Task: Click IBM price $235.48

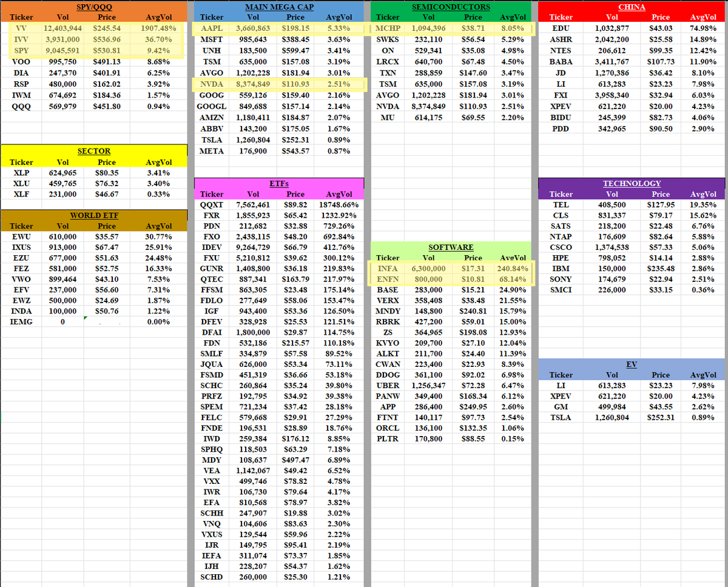Action: [661, 267]
